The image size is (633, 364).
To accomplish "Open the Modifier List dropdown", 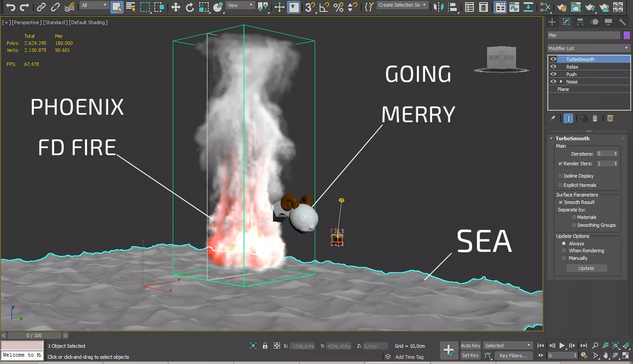I will point(589,48).
